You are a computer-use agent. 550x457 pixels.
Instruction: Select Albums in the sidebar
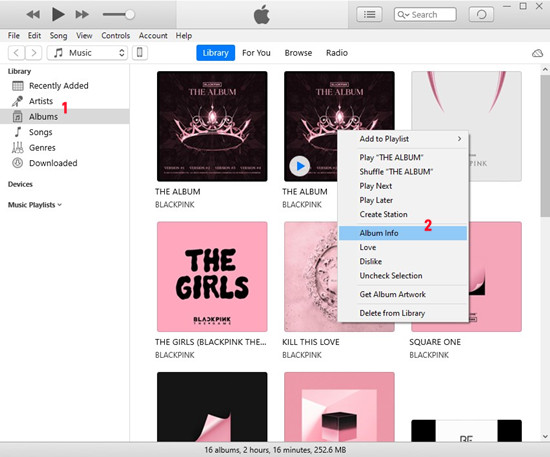click(65, 116)
